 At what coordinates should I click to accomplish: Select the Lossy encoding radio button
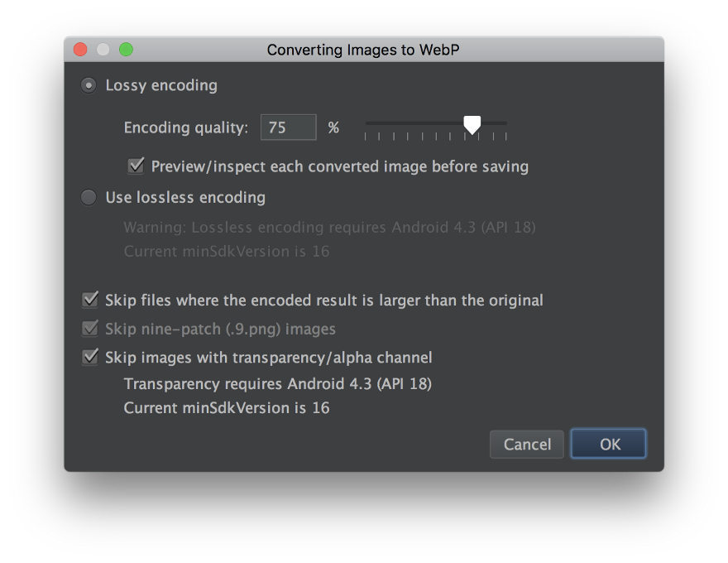coord(89,85)
